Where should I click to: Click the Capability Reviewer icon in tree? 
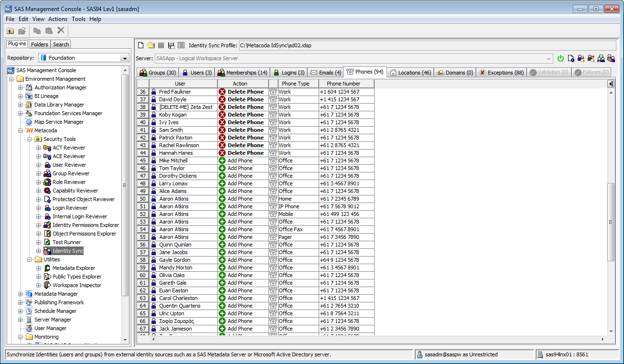47,191
